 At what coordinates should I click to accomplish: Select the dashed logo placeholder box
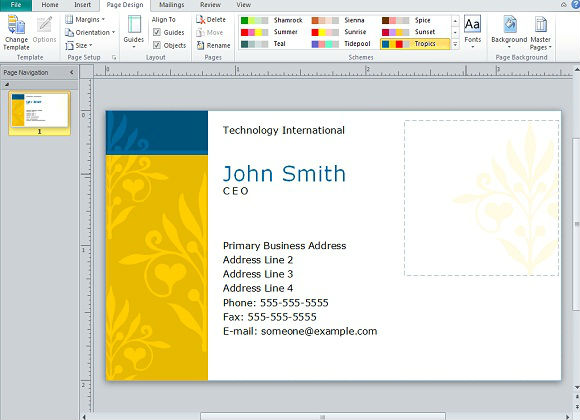(481, 198)
